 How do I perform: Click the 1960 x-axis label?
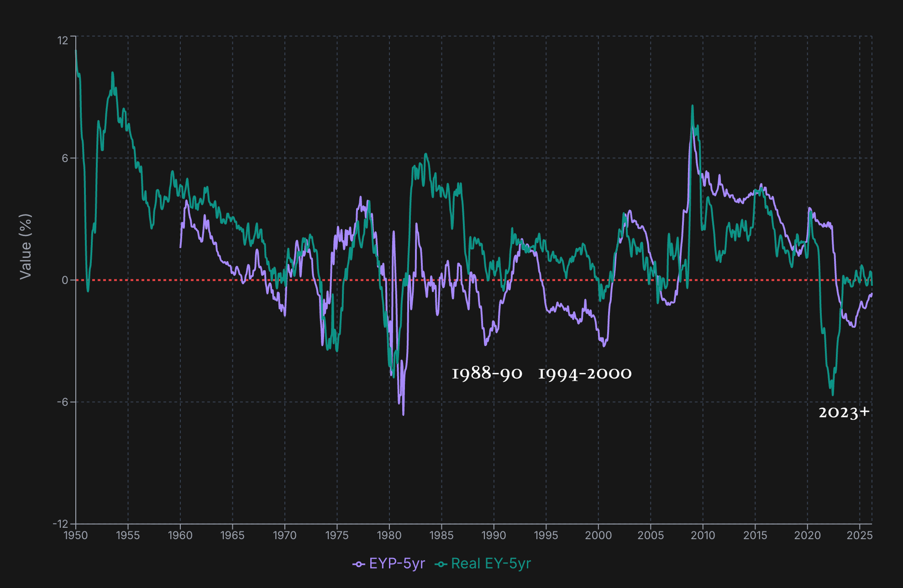point(180,535)
